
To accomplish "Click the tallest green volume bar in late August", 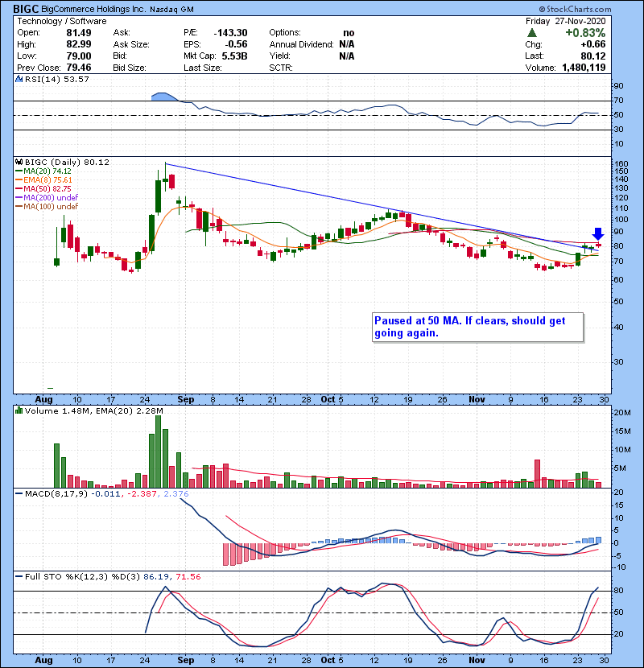I will pyautogui.click(x=158, y=452).
